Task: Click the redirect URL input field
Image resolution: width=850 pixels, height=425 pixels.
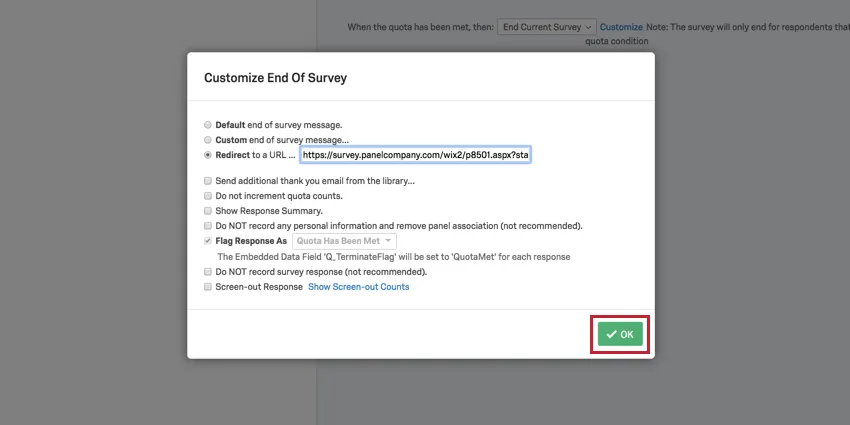Action: click(415, 155)
